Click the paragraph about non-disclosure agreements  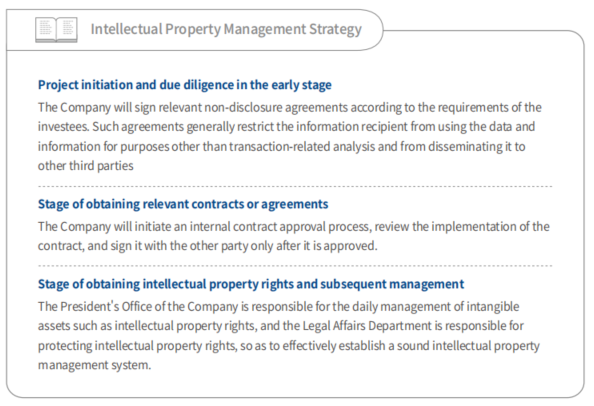[x=290, y=136]
